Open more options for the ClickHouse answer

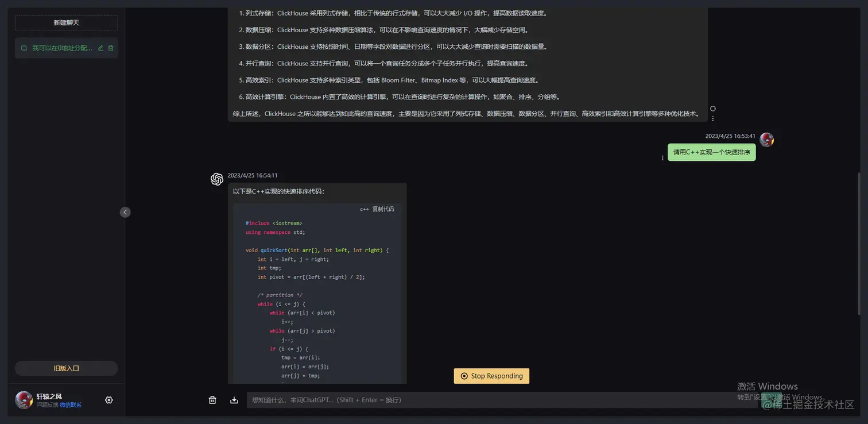click(713, 118)
